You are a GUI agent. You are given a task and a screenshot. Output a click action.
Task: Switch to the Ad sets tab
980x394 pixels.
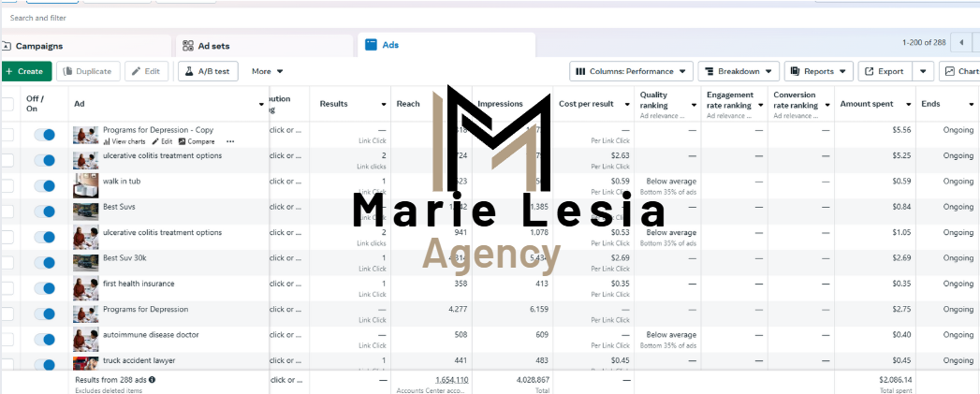coord(264,46)
